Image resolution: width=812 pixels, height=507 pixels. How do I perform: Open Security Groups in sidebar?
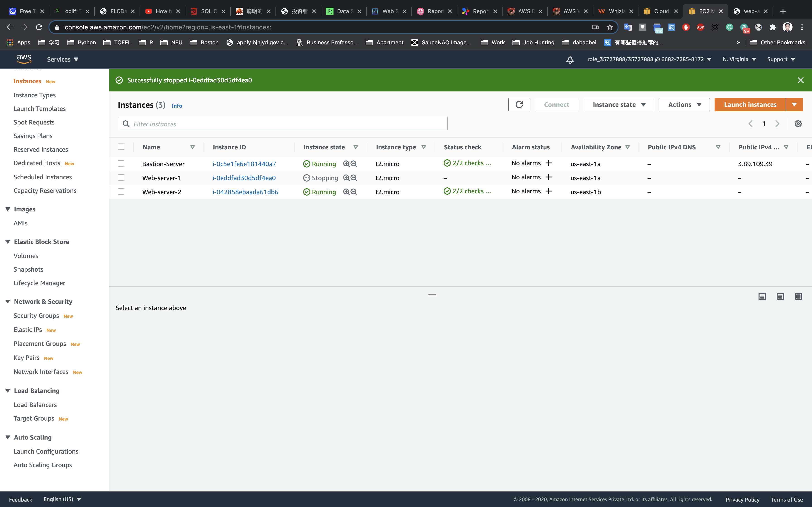tap(36, 316)
